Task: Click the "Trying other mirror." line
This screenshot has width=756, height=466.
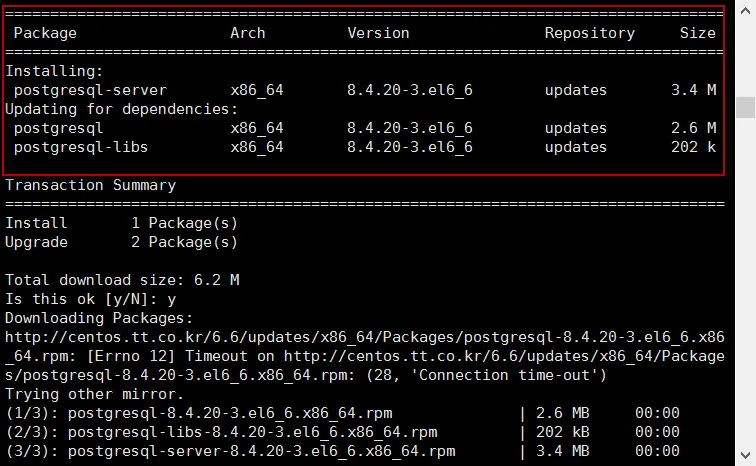Action: [94, 395]
